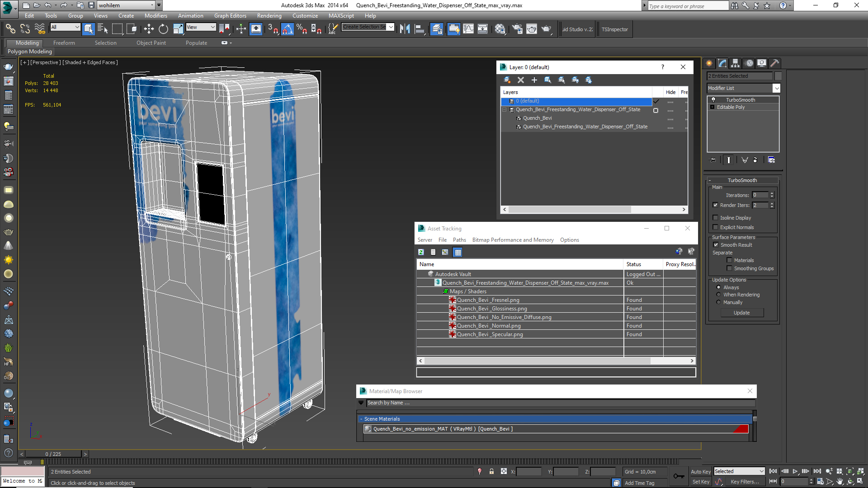Viewport: 868px width, 488px height.
Task: Select When Rendering update option
Action: tap(719, 295)
